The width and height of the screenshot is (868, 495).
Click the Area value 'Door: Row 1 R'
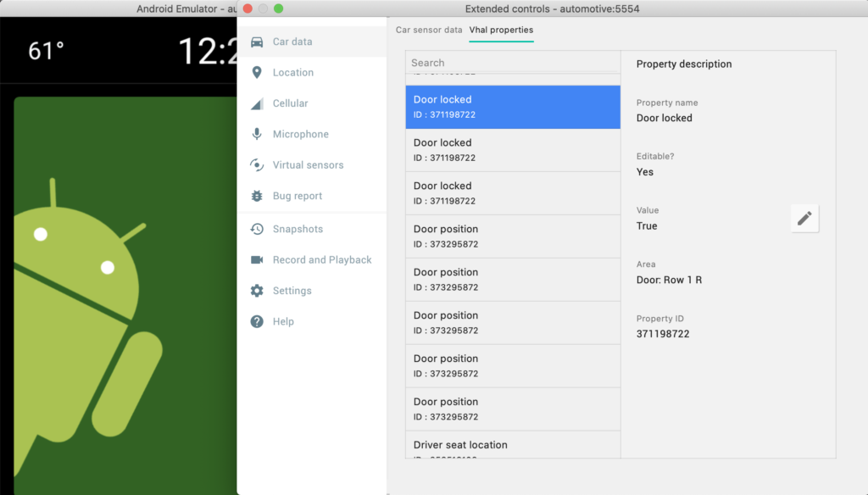[670, 281]
